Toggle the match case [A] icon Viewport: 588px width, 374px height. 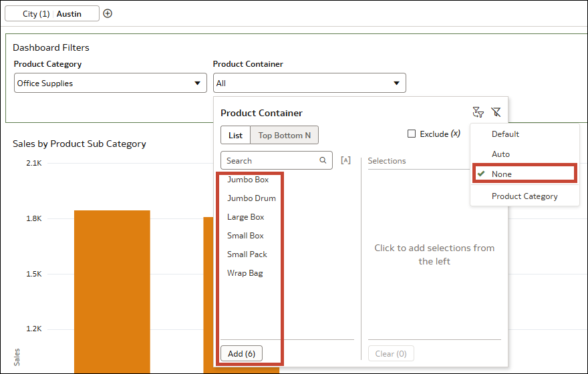[x=345, y=160]
